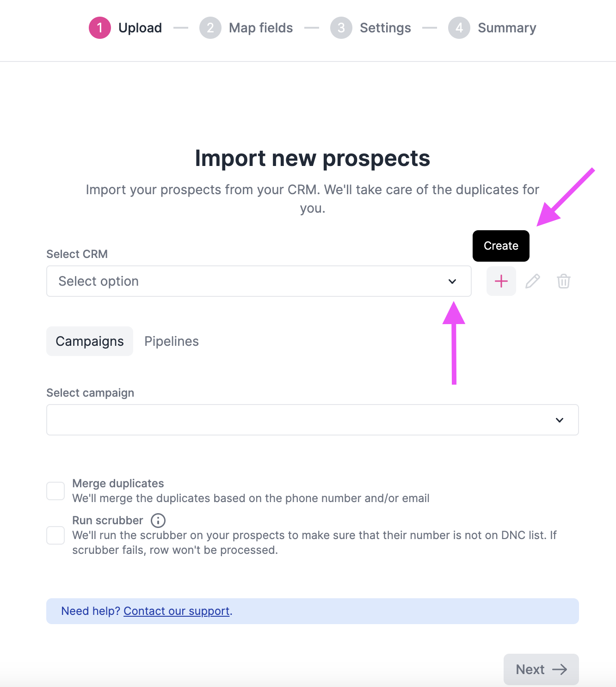This screenshot has height=687, width=616.
Task: Enable the Run scrubber checkbox
Action: [x=55, y=535]
